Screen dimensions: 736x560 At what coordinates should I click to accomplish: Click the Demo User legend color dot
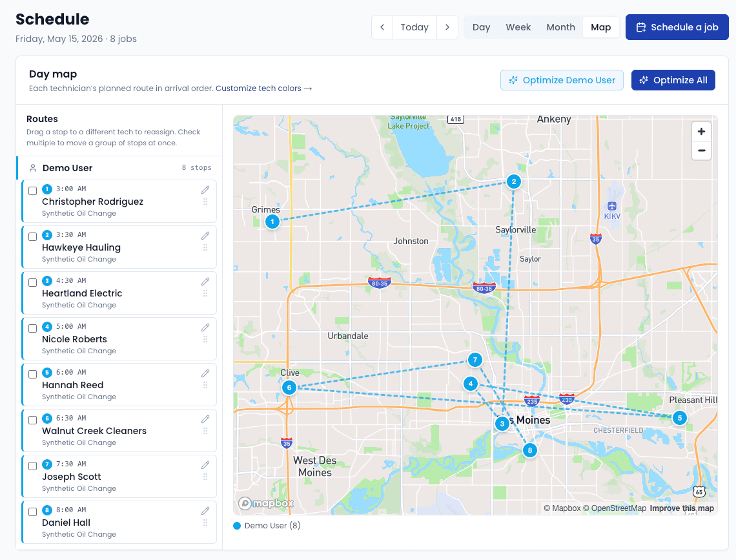[x=237, y=526]
